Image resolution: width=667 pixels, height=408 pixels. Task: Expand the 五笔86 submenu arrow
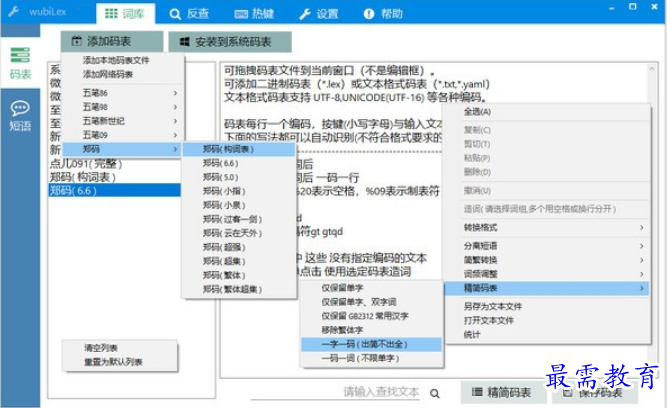pos(175,93)
